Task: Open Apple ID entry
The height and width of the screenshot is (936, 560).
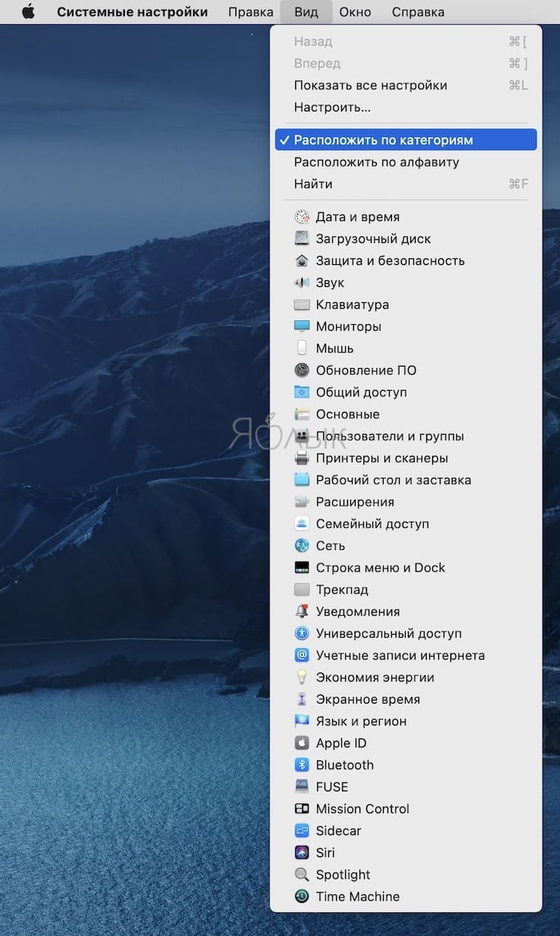Action: [406, 743]
